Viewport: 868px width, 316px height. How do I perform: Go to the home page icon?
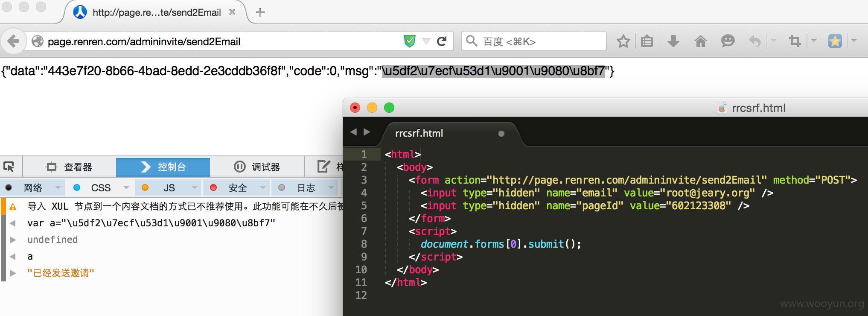pyautogui.click(x=700, y=41)
